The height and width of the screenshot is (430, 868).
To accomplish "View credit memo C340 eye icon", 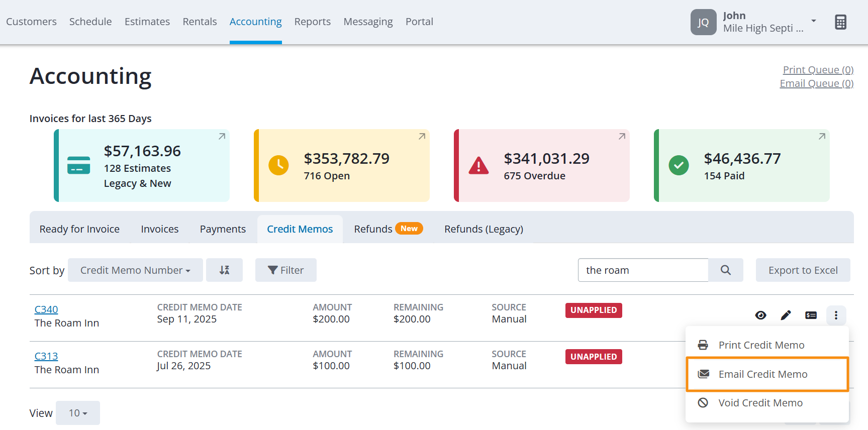I will pos(760,315).
